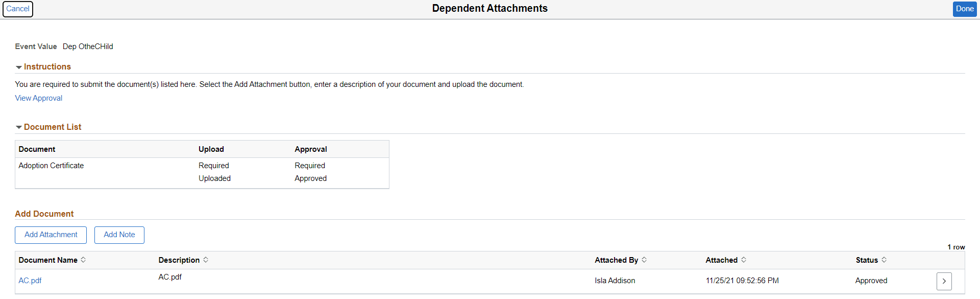This screenshot has height=299, width=980.
Task: Click the Isla Addison attached-by cell
Action: tap(615, 281)
